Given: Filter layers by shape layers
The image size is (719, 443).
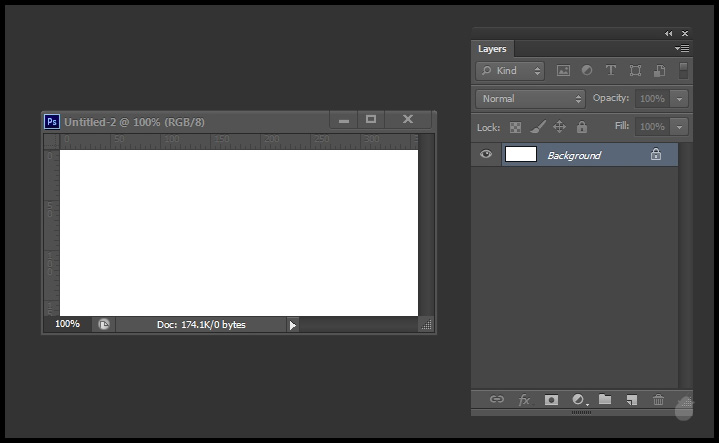Looking at the screenshot, I should [x=635, y=71].
